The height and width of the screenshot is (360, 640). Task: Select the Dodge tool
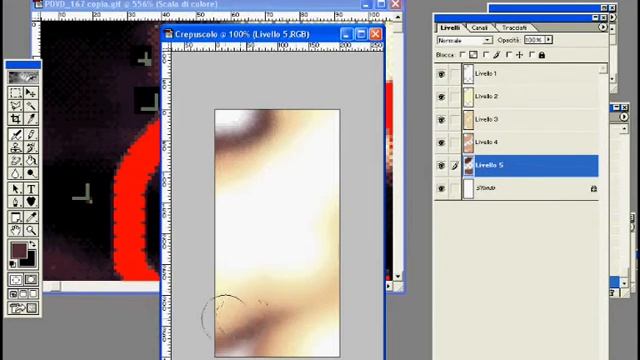click(31, 173)
